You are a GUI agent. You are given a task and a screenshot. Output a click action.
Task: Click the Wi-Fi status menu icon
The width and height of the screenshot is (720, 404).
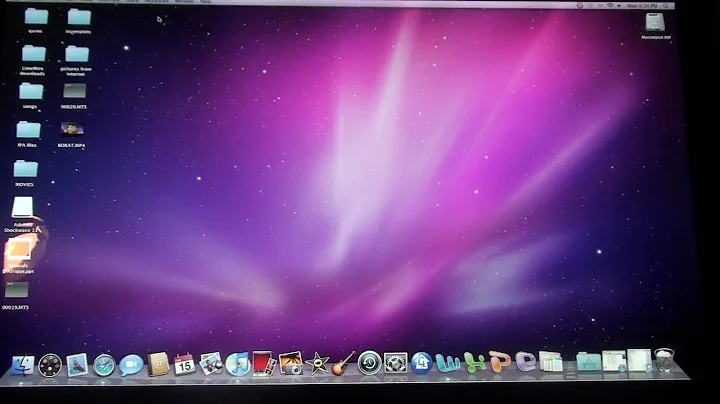[x=610, y=6]
